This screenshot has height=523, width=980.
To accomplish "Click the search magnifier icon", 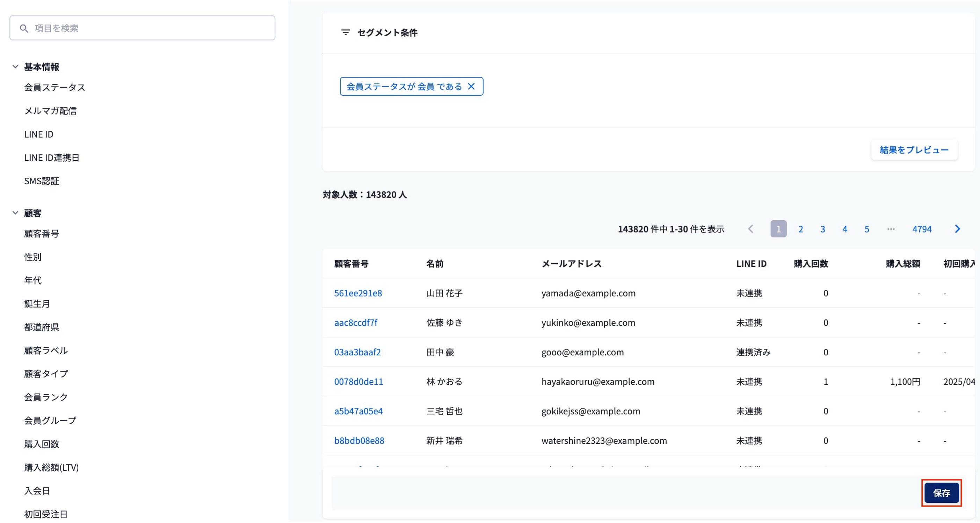I will click(24, 29).
